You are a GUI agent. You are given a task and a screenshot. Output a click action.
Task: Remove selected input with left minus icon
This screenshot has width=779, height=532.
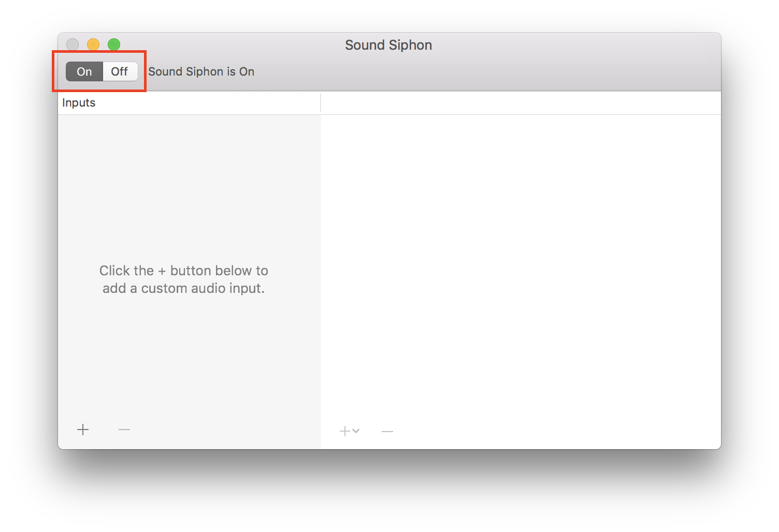[x=124, y=430]
